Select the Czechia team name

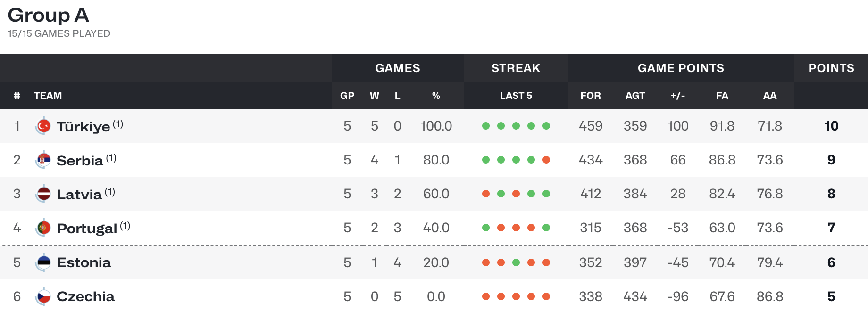85,296
